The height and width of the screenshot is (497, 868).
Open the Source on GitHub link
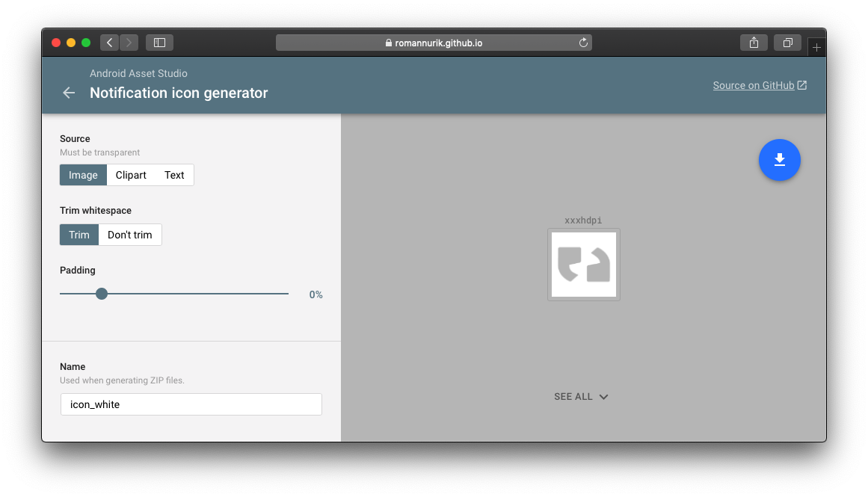click(754, 84)
